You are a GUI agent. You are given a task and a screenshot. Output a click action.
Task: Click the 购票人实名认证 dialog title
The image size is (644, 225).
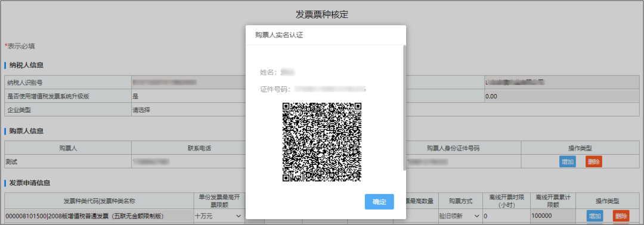pyautogui.click(x=279, y=35)
